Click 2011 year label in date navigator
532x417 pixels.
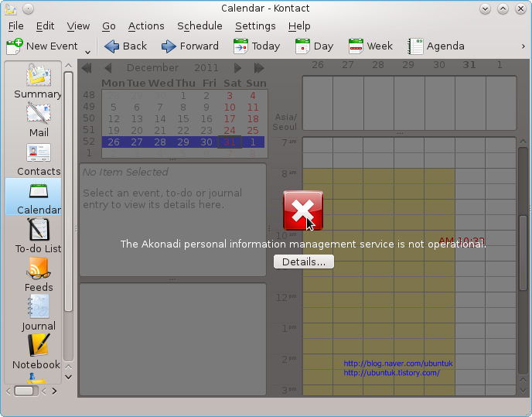(x=206, y=68)
